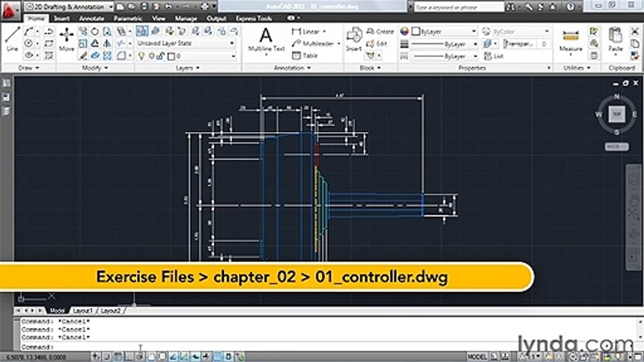Image resolution: width=644 pixels, height=362 pixels.
Task: Switch to the View ribbon tab
Action: [158, 18]
